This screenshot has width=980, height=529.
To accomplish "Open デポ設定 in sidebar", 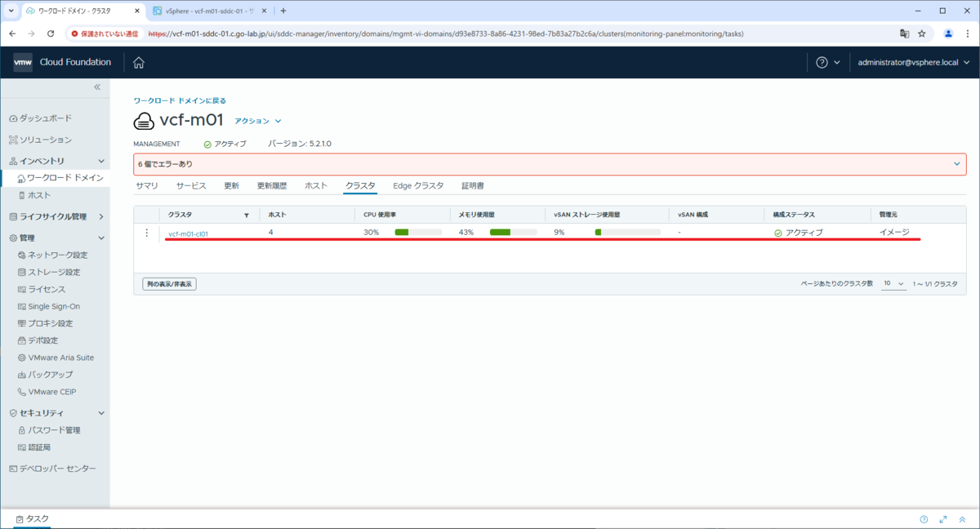I will point(38,340).
